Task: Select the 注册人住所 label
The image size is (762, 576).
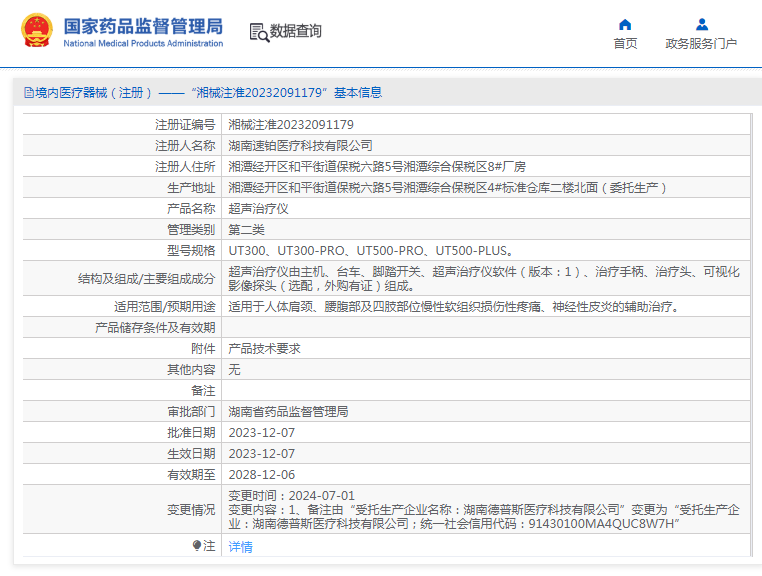Action: [x=185, y=167]
